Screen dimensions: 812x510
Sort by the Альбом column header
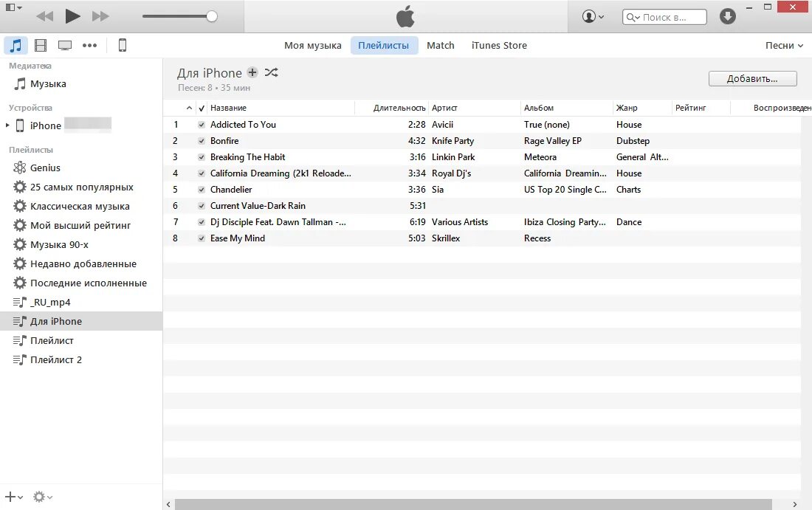pos(566,108)
